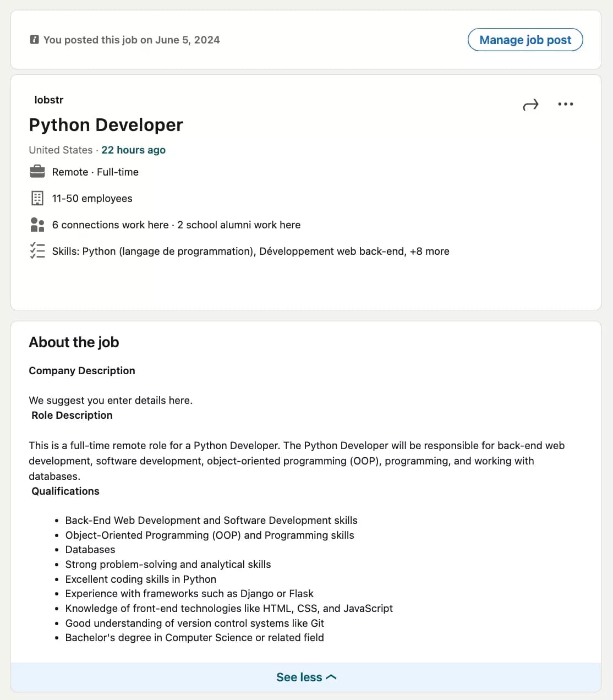Viewport: 613px width, 700px height.
Task: Click the company building icon near employees count
Action: tap(37, 198)
